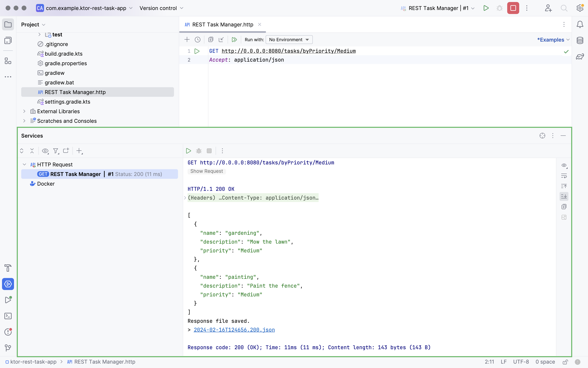Click the Show Request button
The width and height of the screenshot is (588, 368).
[207, 171]
